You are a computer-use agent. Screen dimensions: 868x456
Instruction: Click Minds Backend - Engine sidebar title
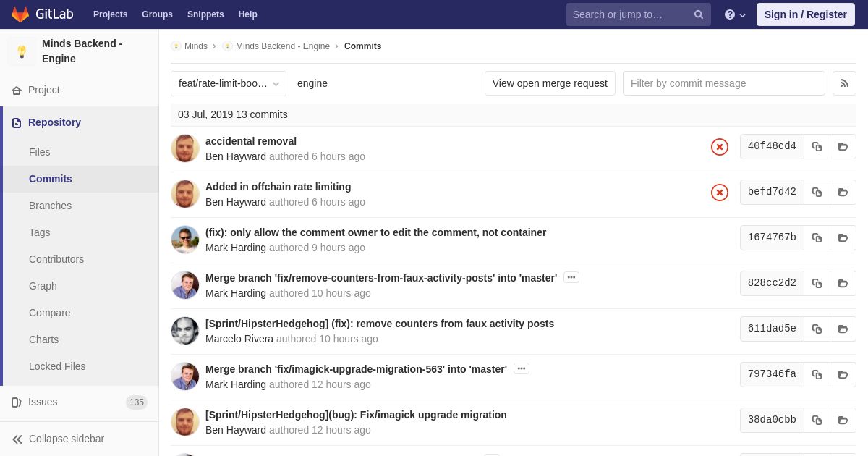[82, 51]
